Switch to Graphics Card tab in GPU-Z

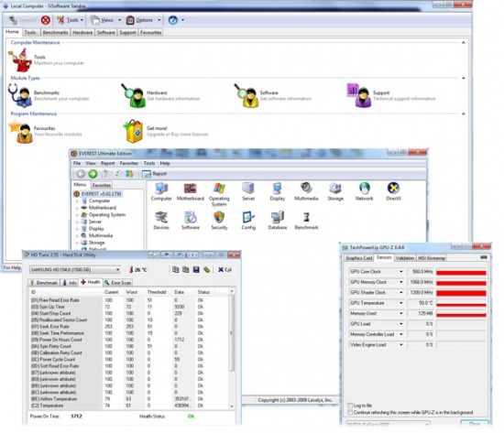pos(358,258)
